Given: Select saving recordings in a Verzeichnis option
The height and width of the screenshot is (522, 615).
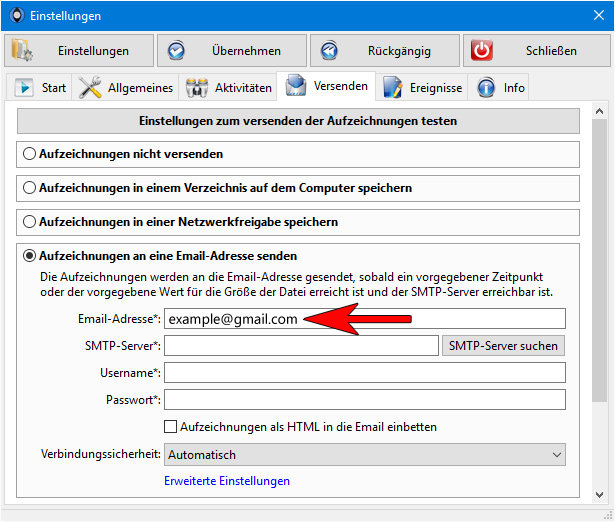Looking at the screenshot, I should tap(29, 188).
